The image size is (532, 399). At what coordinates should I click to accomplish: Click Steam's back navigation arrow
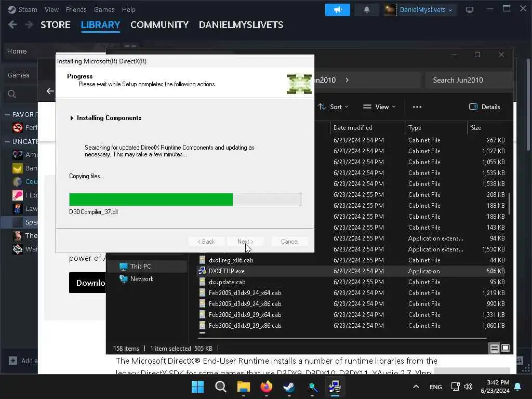[12, 24]
